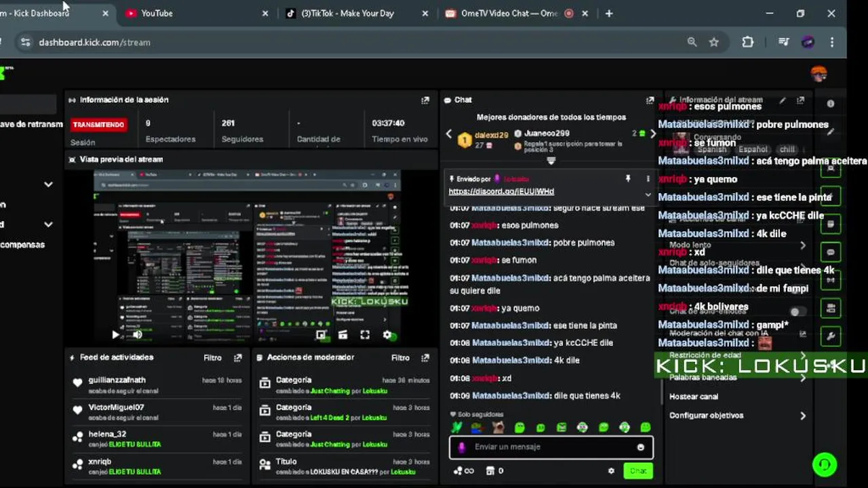Filter the Acciones de moderador list
Image resolution: width=868 pixels, height=488 pixels.
(400, 358)
